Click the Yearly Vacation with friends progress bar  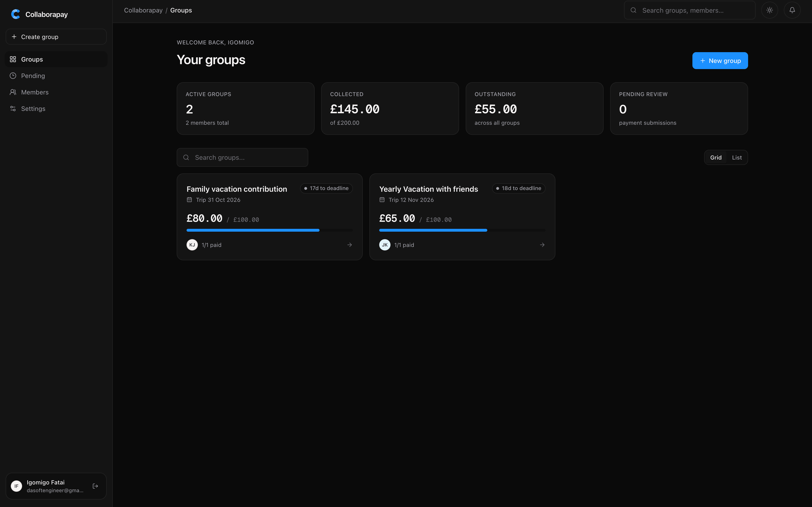point(462,230)
